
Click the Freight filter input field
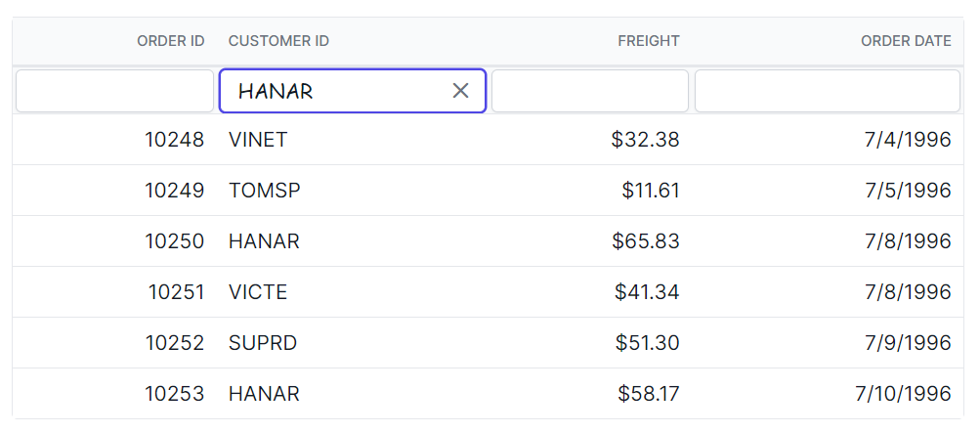pos(589,91)
